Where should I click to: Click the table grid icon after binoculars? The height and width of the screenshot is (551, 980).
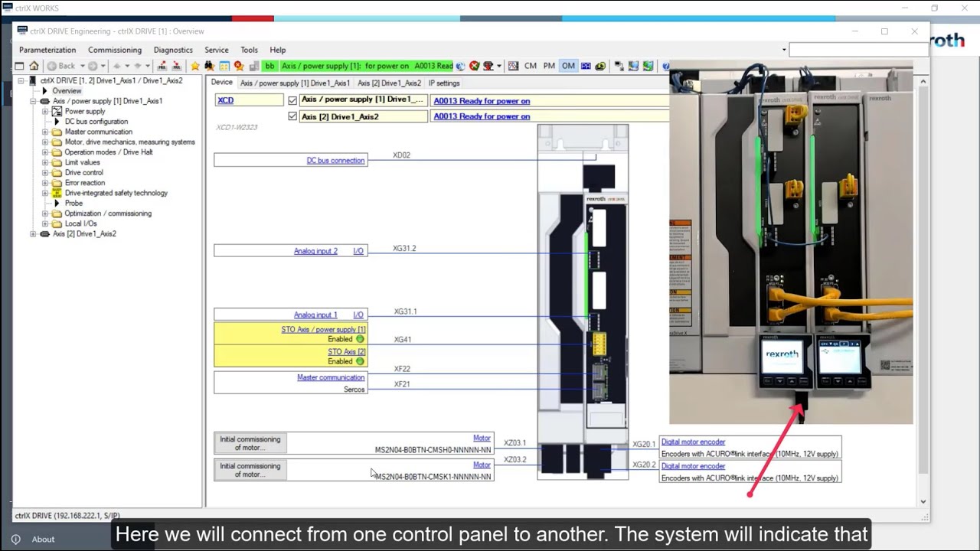[224, 66]
